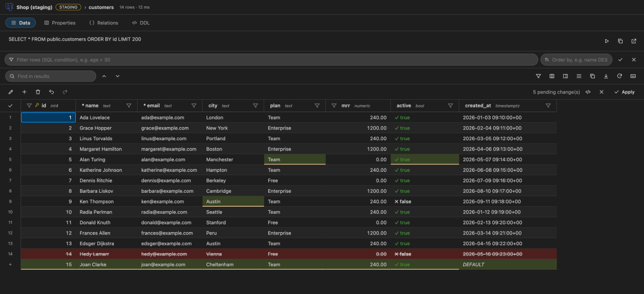Image resolution: width=644 pixels, height=294 pixels.
Task: Open query in external editor icon
Action: [634, 41]
